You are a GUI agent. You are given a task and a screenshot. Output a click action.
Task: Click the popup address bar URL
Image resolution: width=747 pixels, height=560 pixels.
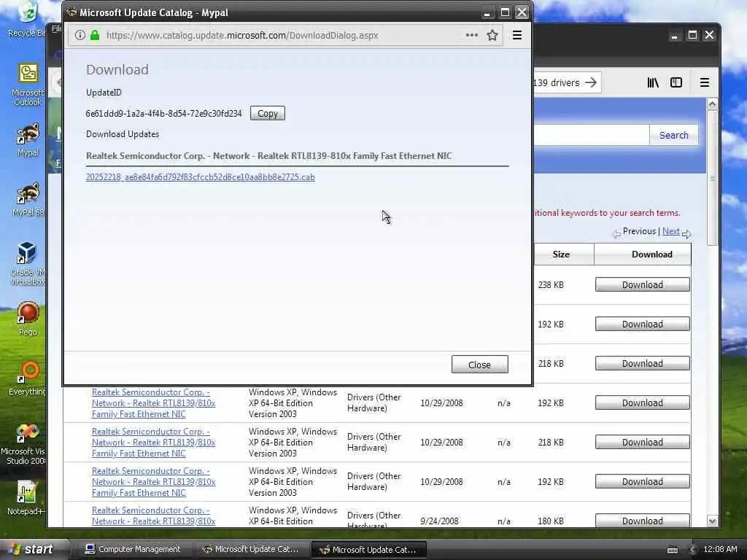tap(242, 35)
